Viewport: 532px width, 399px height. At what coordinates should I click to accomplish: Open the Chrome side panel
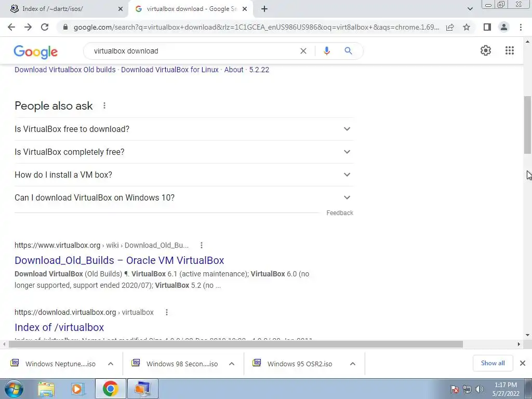[x=487, y=27]
